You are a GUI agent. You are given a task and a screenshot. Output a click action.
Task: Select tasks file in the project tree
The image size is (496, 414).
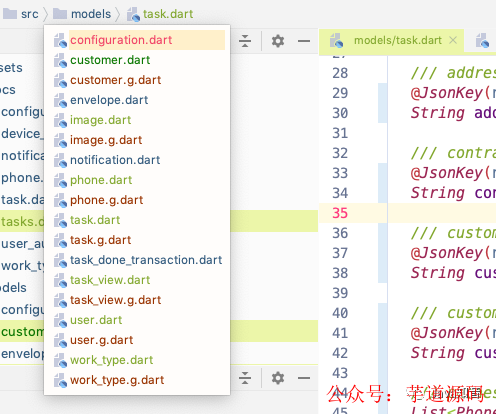click(x=22, y=221)
